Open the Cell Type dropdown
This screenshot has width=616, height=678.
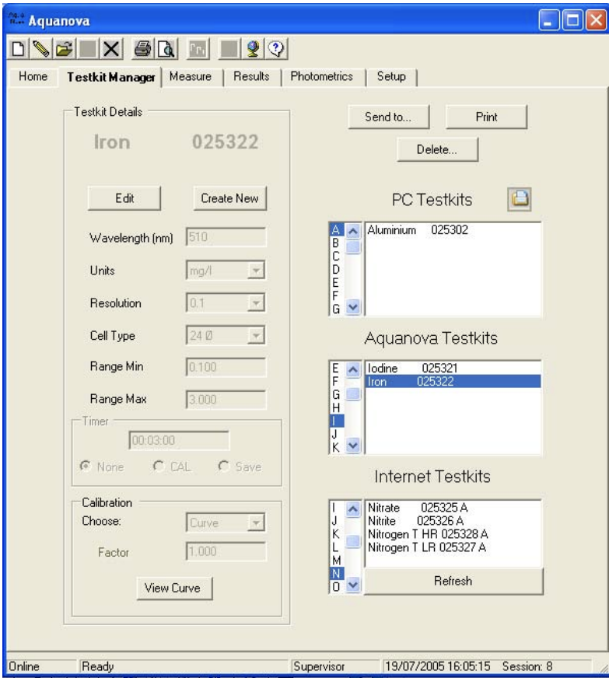pyautogui.click(x=256, y=336)
